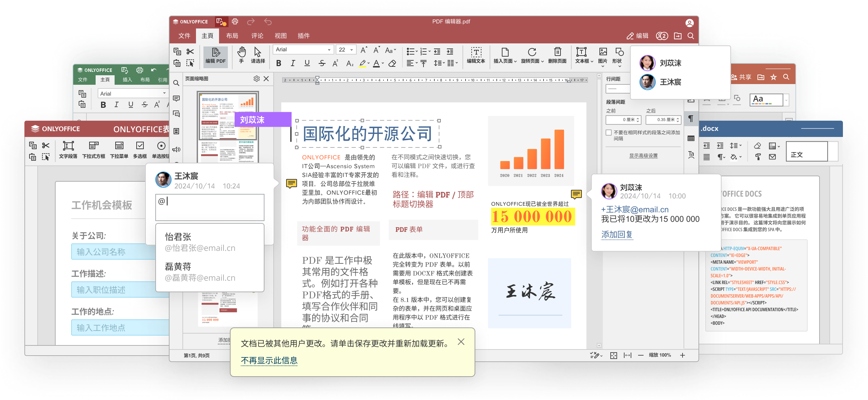868x400 pixels.
Task: Click the 删除页面 icon to delete page
Action: [x=557, y=55]
